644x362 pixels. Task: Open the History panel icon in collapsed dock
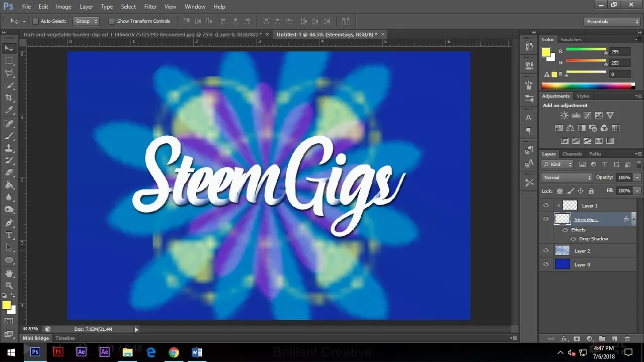coord(529,46)
